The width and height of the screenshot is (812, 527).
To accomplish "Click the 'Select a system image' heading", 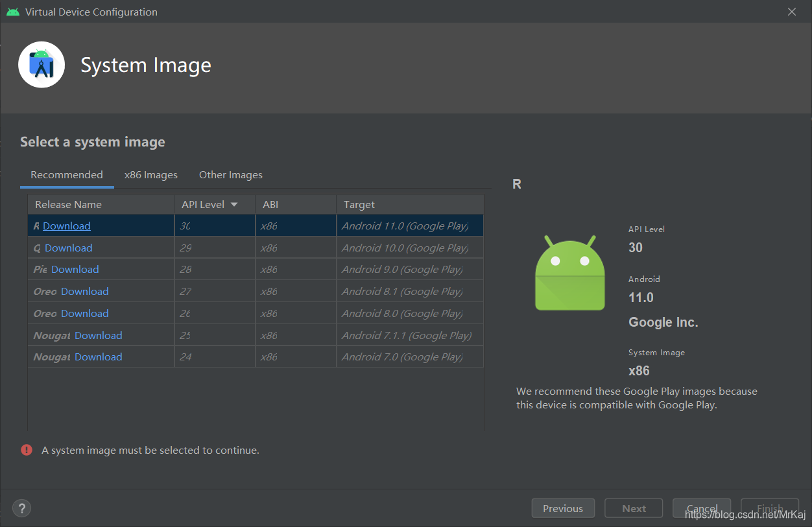I will [x=93, y=142].
